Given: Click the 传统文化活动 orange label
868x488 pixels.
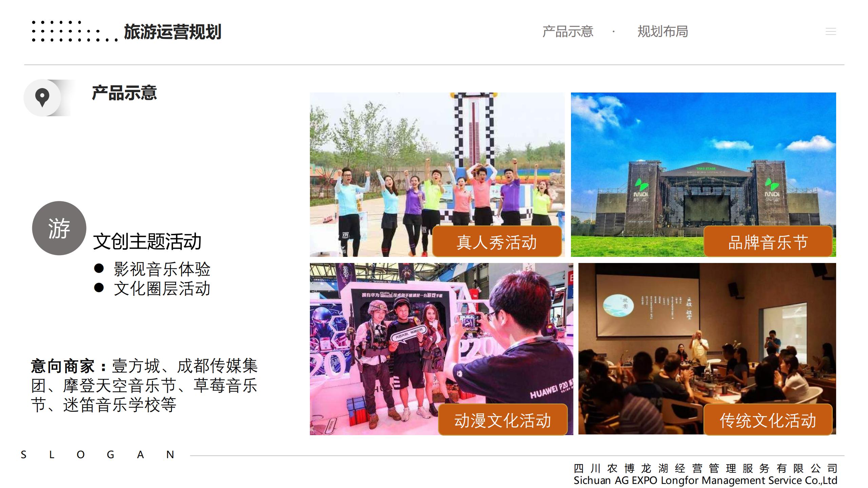Looking at the screenshot, I should coord(768,420).
